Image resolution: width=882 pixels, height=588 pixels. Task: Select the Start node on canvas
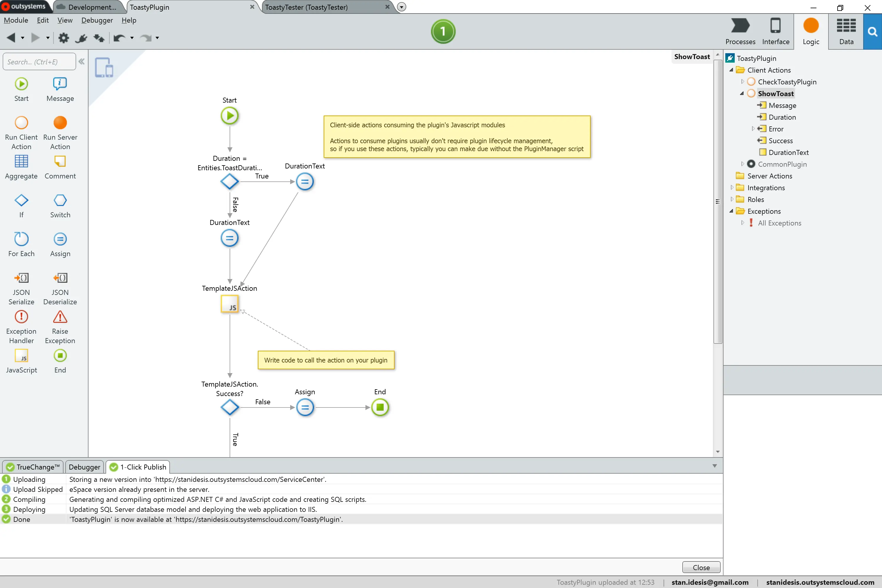click(x=230, y=116)
